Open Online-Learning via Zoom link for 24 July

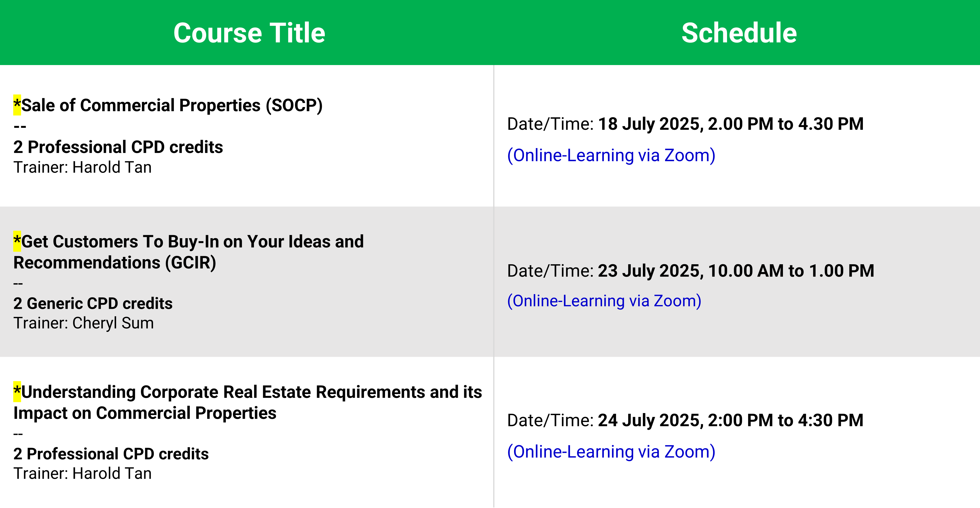(x=611, y=452)
